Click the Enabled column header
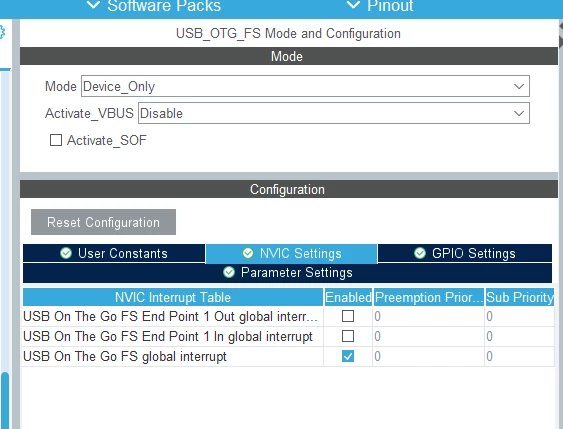 348,297
